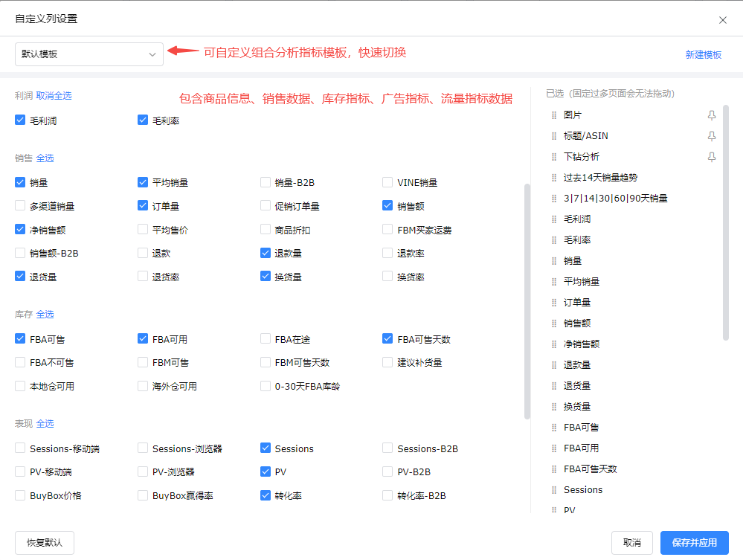The image size is (743, 560).
Task: Click the drag handle beside 销售额 in the selected list
Action: tap(553, 324)
